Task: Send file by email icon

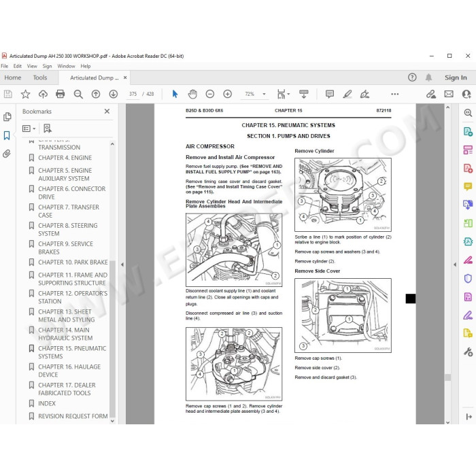Action: [x=449, y=94]
